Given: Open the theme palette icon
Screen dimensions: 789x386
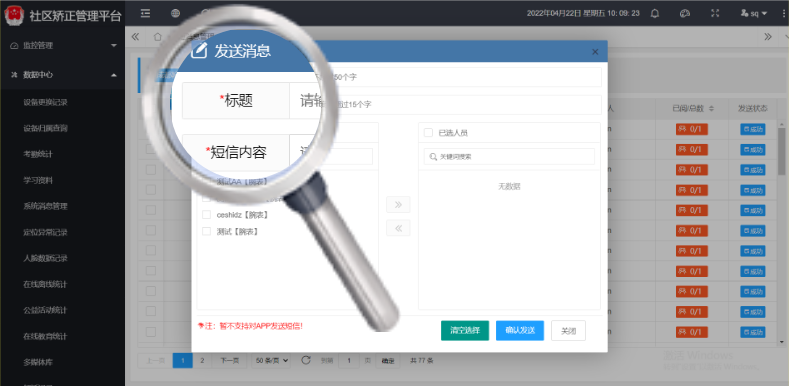Looking at the screenshot, I should click(x=684, y=14).
